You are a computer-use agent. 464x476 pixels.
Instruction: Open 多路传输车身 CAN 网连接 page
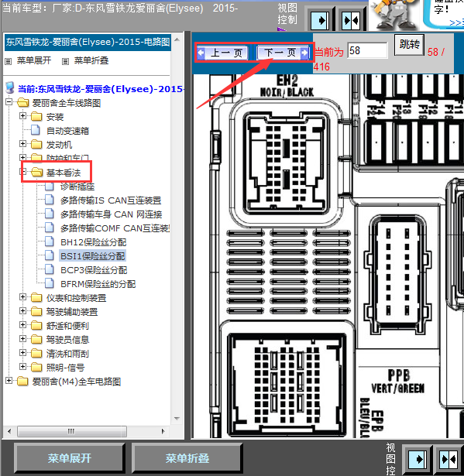[111, 214]
